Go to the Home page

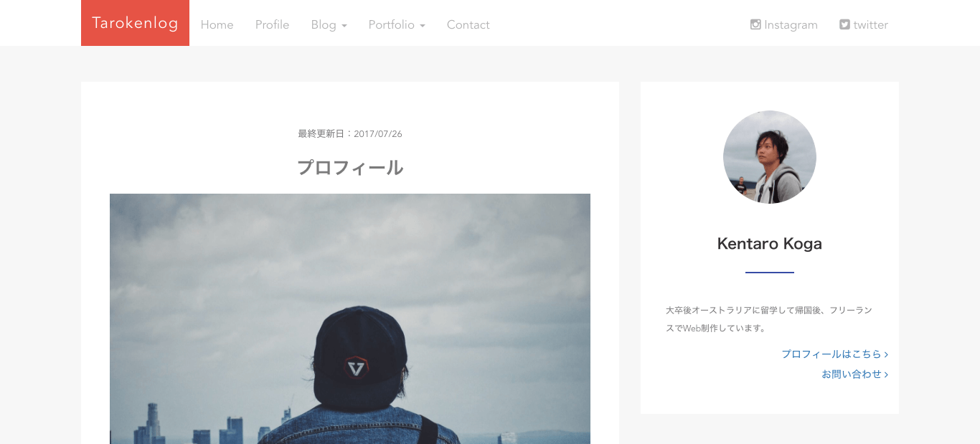[217, 24]
